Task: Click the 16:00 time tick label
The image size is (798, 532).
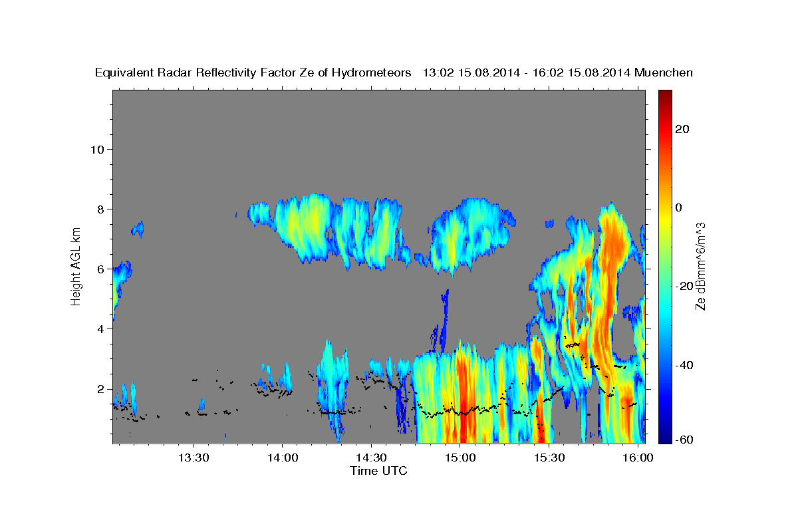Action: [x=637, y=458]
